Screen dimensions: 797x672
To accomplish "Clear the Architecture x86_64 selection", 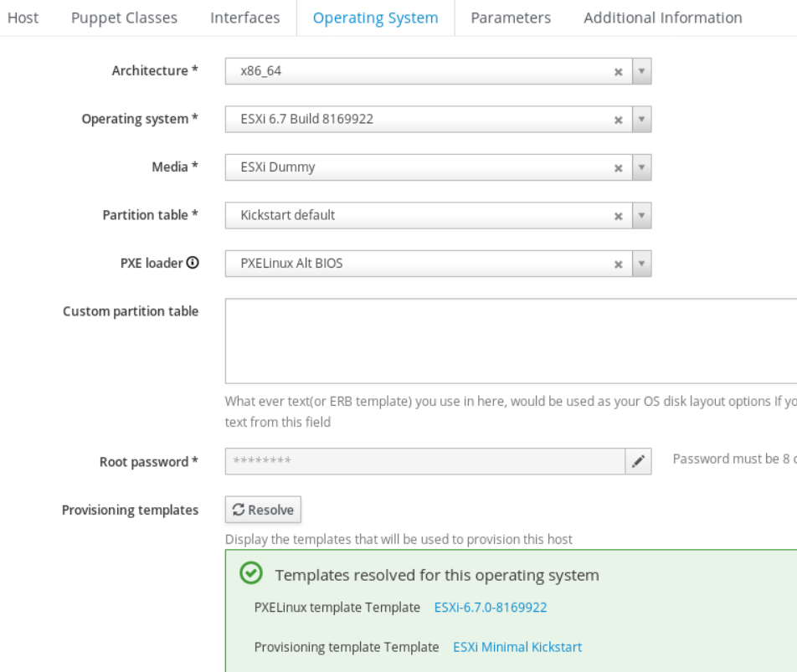I will tap(619, 72).
